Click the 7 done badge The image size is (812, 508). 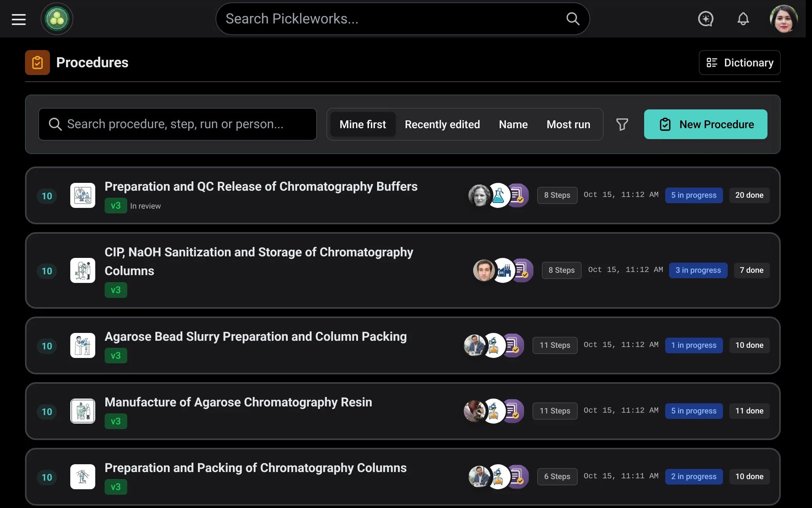coord(751,270)
